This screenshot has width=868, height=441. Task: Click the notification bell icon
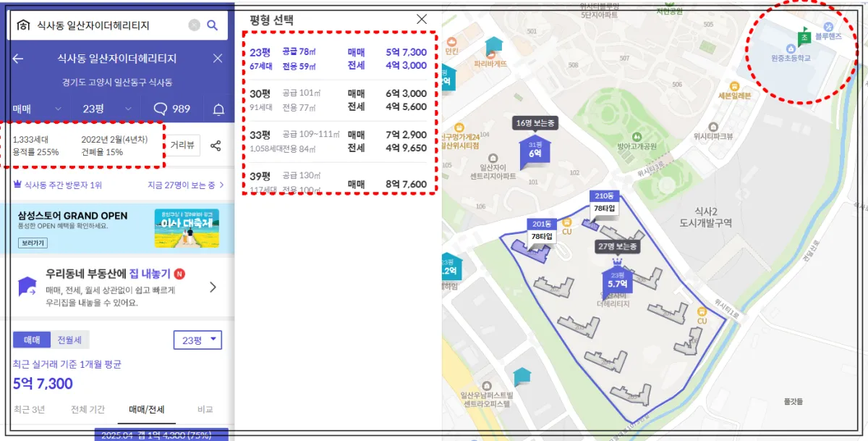[x=218, y=109]
